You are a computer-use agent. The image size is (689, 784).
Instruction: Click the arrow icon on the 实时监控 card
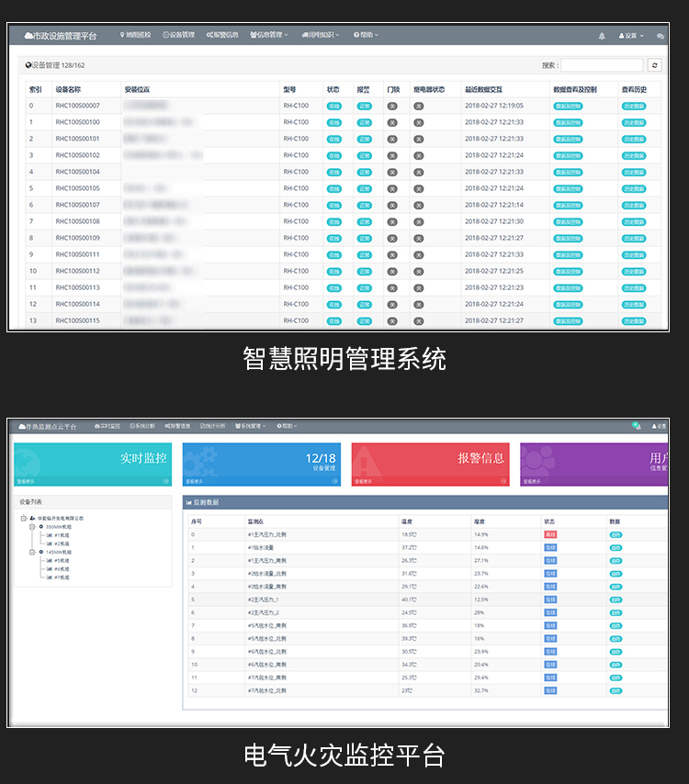[166, 481]
